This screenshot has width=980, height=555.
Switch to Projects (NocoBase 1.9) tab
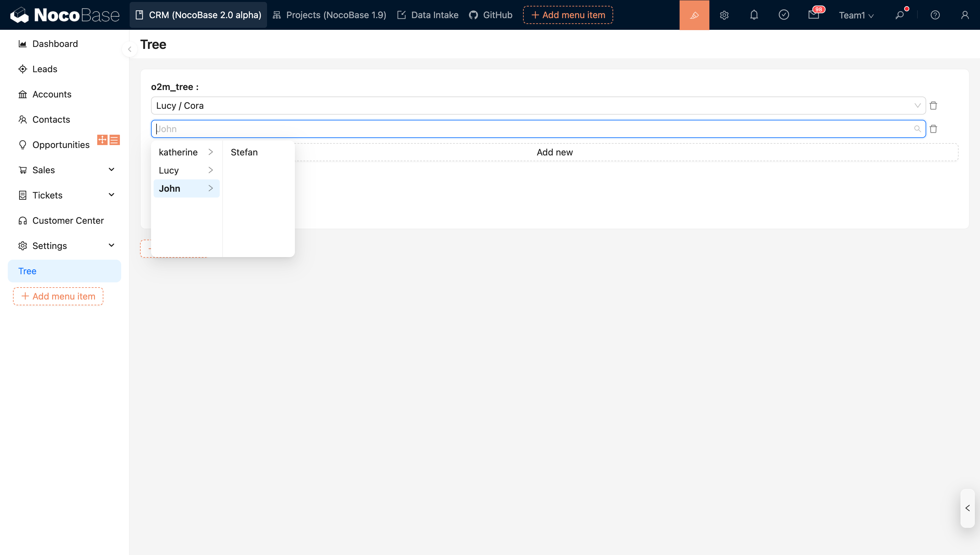pyautogui.click(x=330, y=15)
